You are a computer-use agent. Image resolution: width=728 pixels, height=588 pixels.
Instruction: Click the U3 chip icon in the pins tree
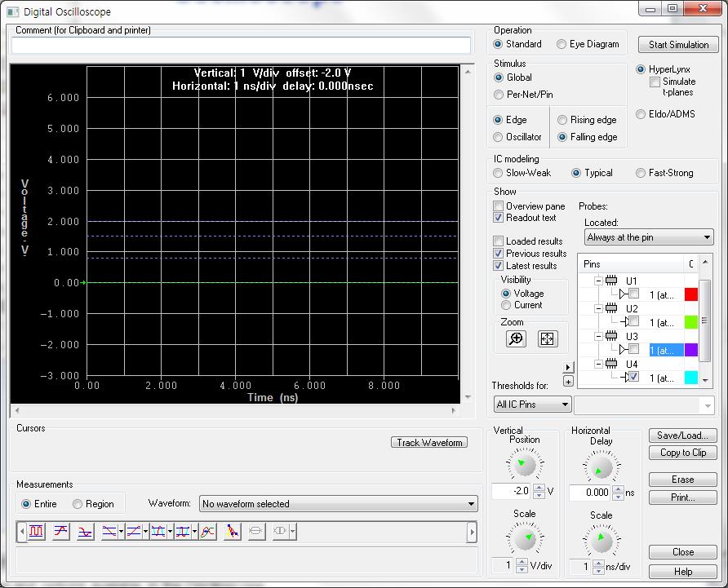click(611, 336)
